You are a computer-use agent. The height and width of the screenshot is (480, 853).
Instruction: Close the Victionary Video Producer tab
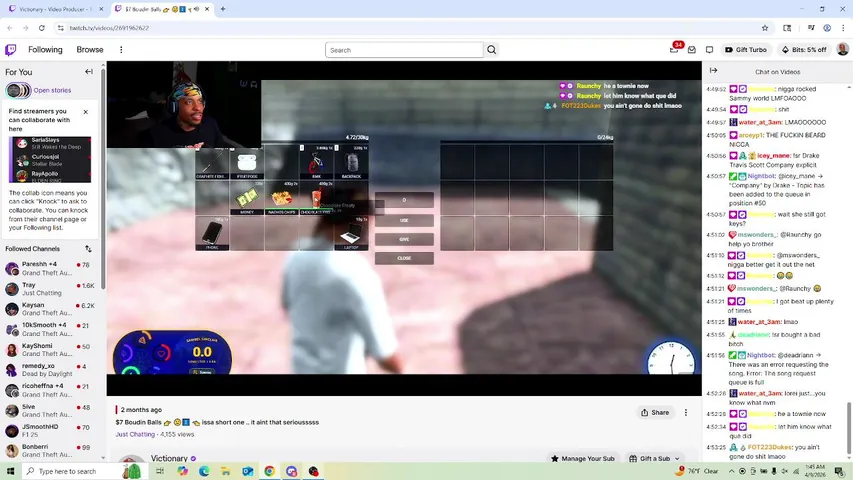point(101,9)
